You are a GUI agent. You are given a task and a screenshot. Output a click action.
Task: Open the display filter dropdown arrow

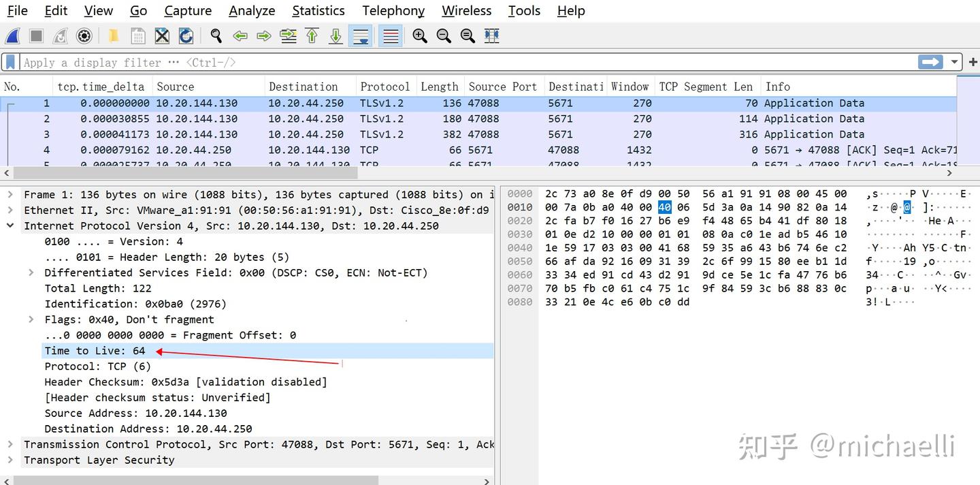954,62
